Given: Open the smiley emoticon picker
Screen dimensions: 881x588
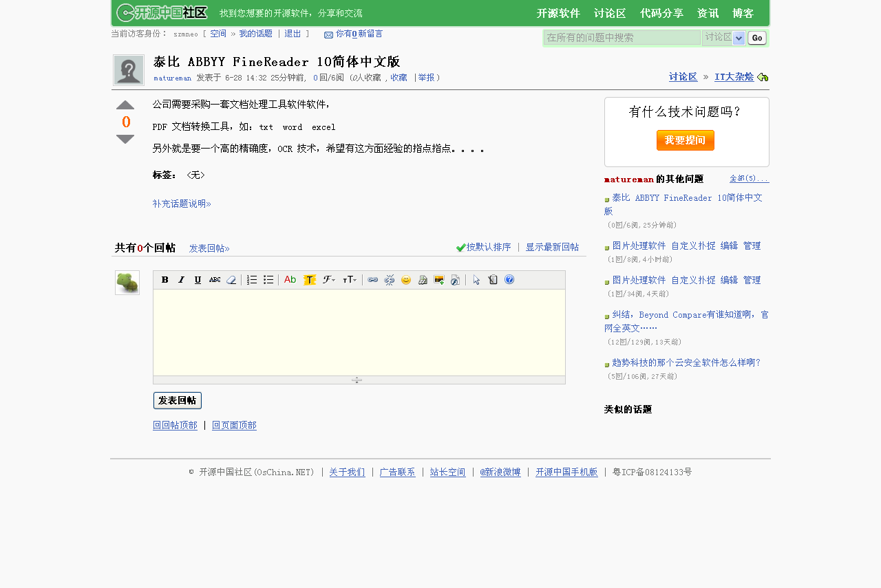Looking at the screenshot, I should [x=406, y=280].
